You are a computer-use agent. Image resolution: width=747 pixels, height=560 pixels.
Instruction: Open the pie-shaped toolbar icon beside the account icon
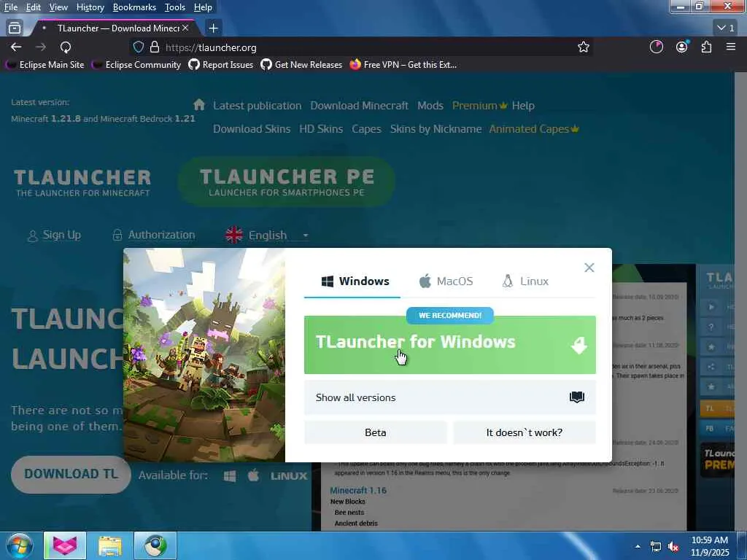656,47
